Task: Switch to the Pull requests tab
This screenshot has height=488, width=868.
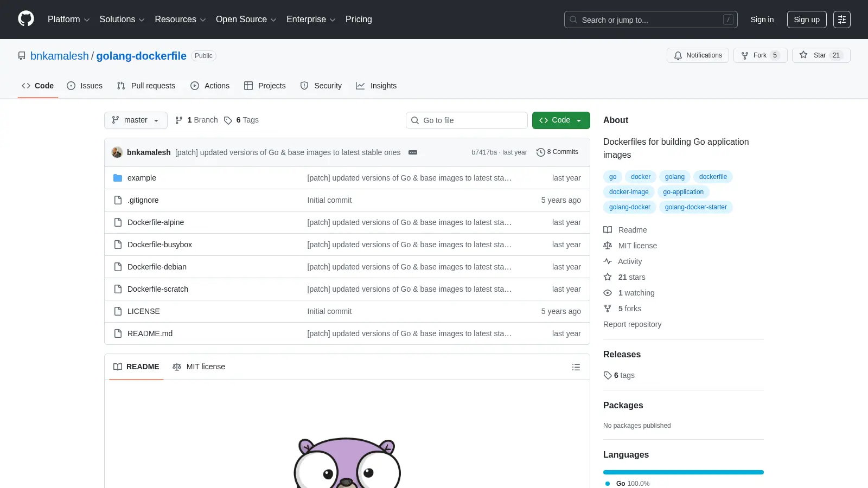Action: tap(146, 86)
